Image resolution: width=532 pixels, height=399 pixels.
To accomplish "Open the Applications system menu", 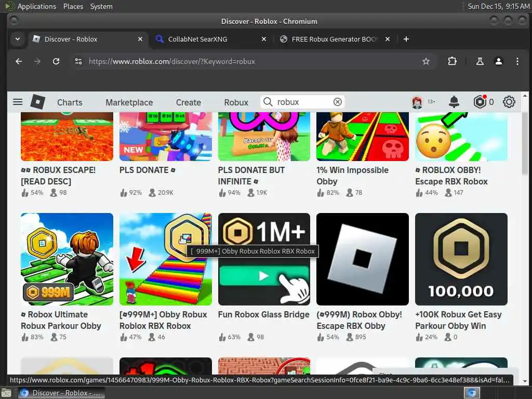I will click(x=37, y=6).
